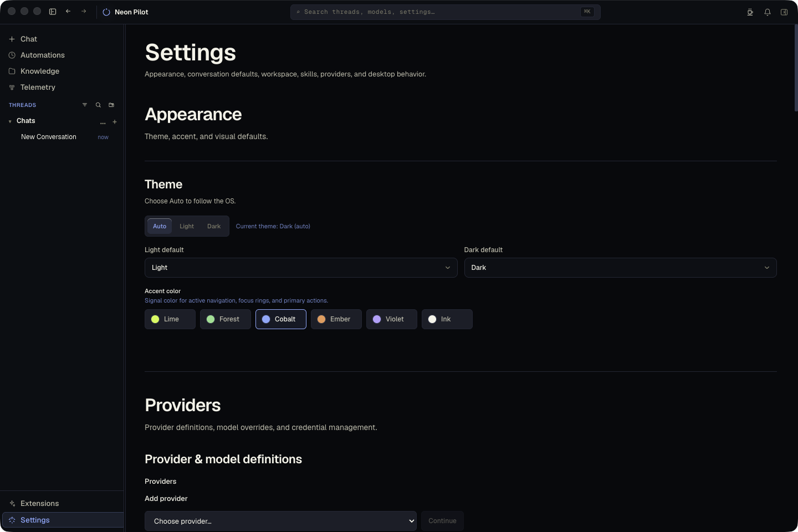Click the filter threads icon
Screen dimensions: 798x532
tap(85, 105)
